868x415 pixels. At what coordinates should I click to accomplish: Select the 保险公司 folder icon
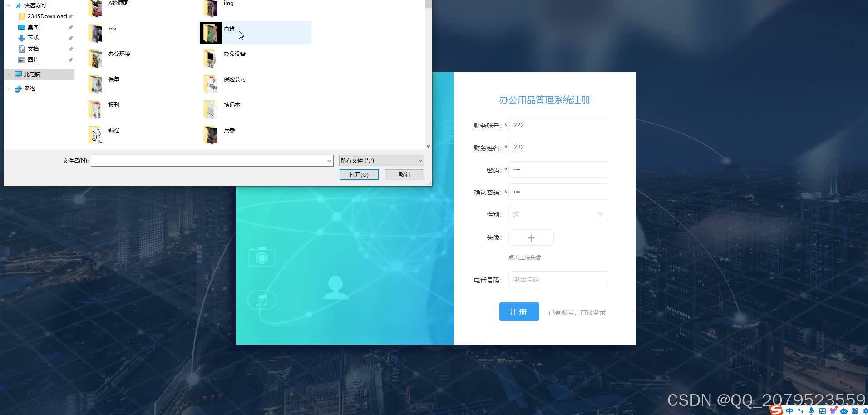pos(210,84)
